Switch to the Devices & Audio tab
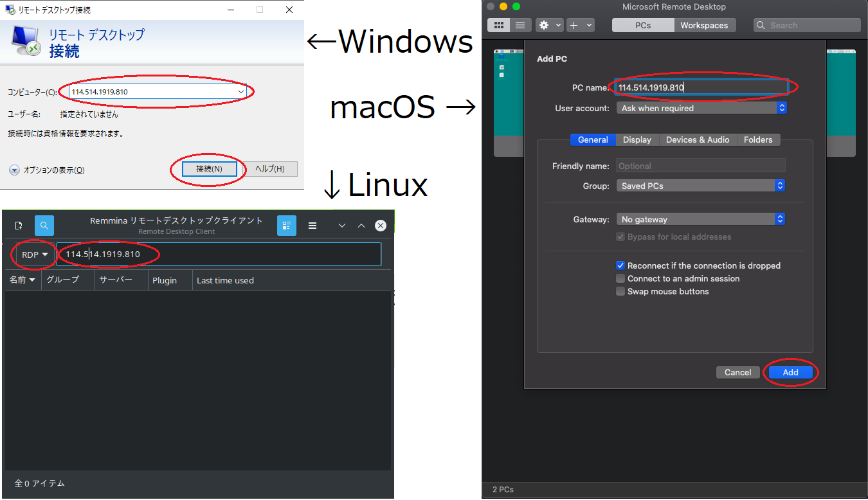The height and width of the screenshot is (500, 868). 698,139
